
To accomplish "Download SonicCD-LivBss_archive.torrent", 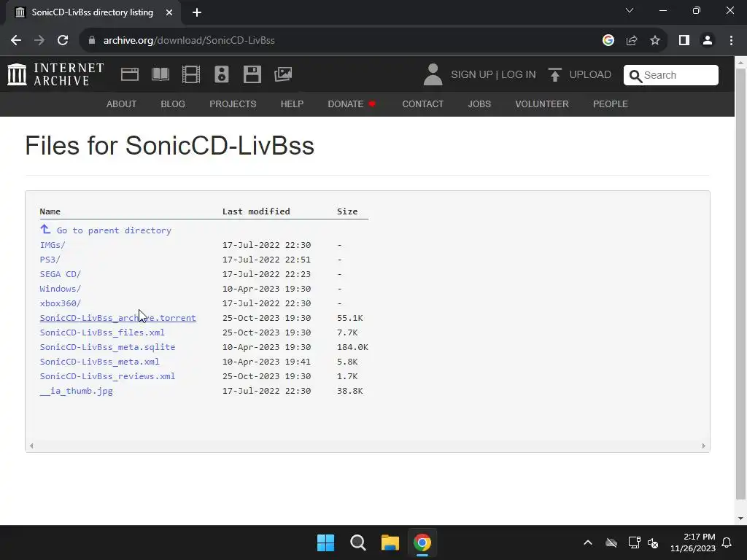I will tap(117, 318).
